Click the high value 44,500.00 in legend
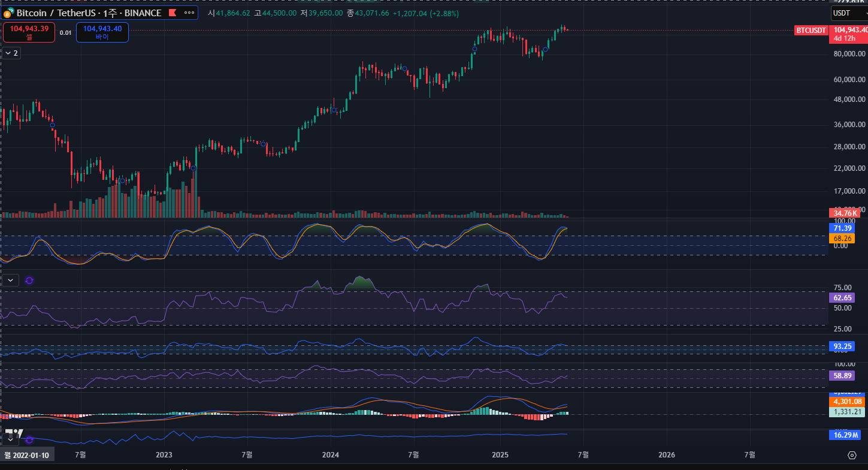This screenshot has height=470, width=868. pyautogui.click(x=279, y=13)
